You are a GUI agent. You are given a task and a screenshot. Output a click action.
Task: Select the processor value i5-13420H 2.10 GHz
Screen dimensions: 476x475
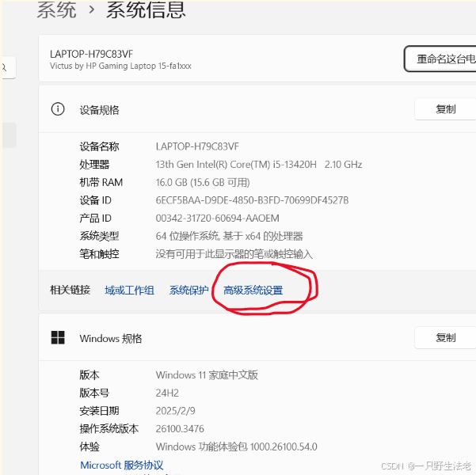click(x=259, y=165)
